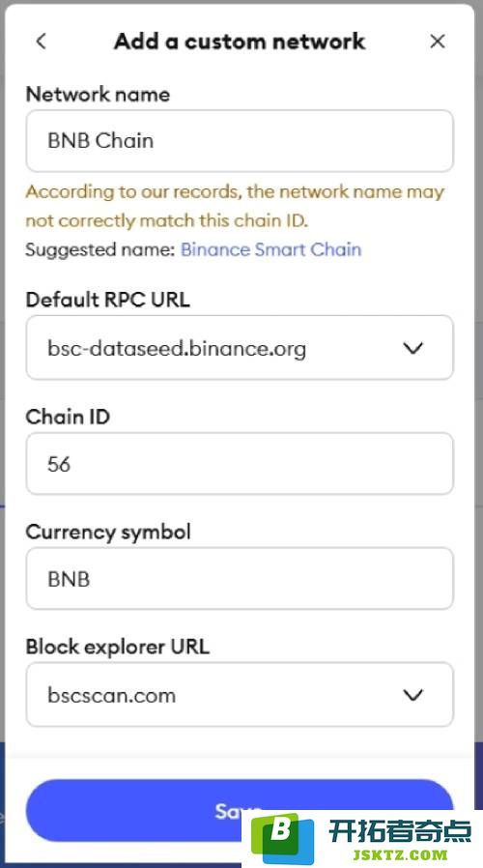Click the green B logo watermark
The height and width of the screenshot is (868, 483).
pyautogui.click(x=282, y=835)
